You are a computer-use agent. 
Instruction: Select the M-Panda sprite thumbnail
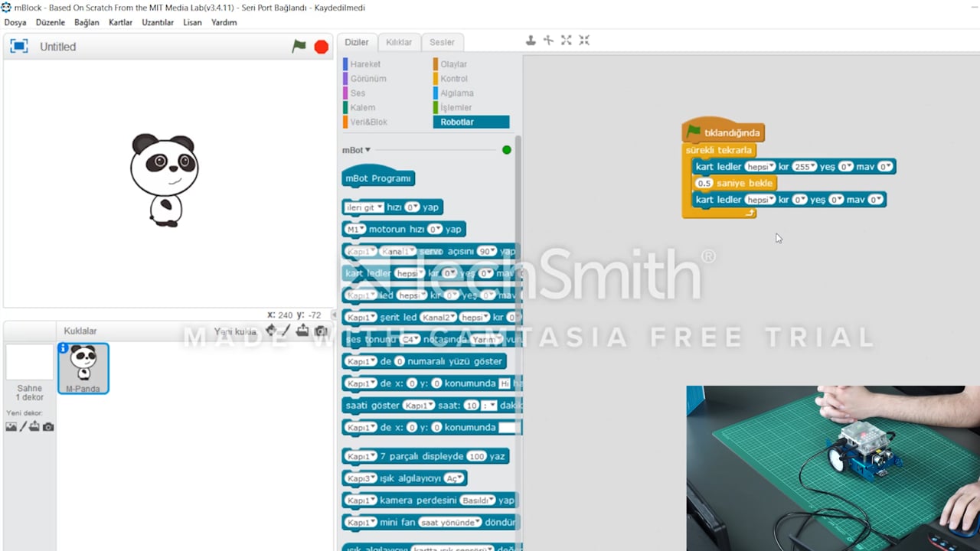click(83, 368)
